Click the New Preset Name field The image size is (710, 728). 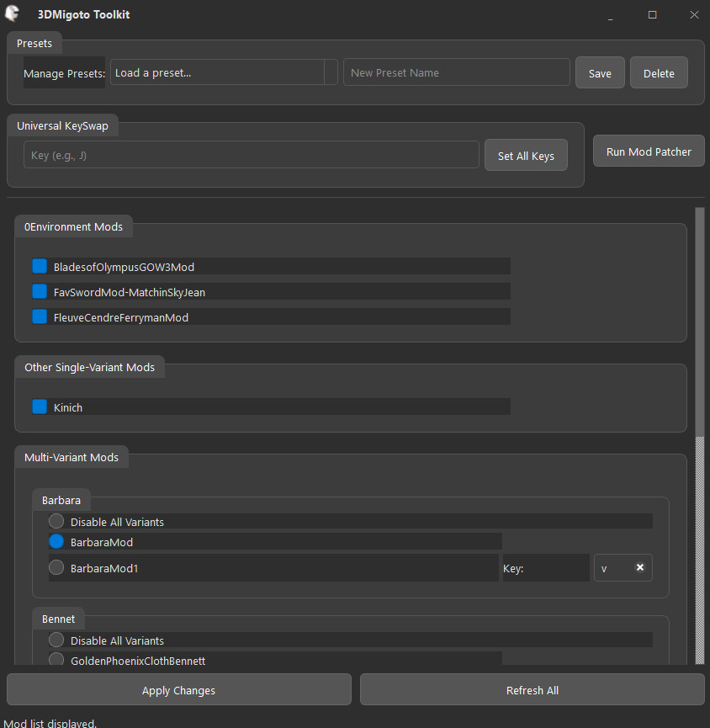456,72
